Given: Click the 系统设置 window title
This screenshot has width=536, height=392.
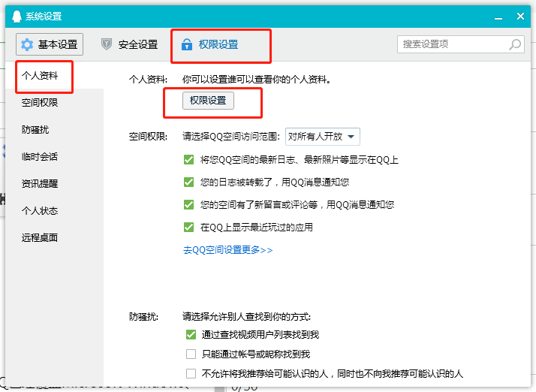Looking at the screenshot, I should point(44,17).
